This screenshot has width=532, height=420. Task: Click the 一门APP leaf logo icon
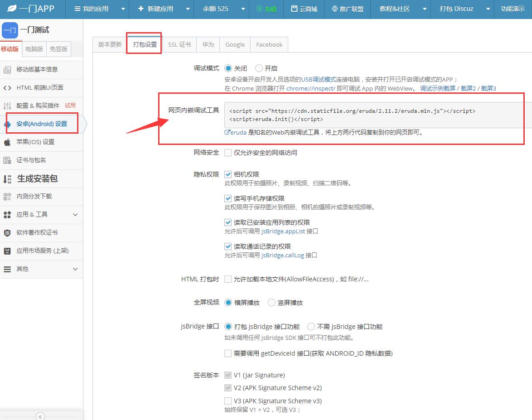coord(12,9)
